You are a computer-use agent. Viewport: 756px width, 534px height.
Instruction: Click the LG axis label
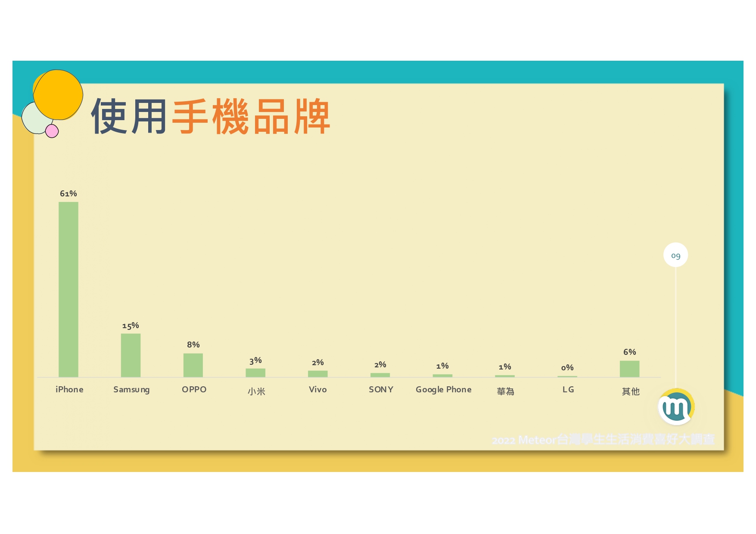click(x=568, y=389)
